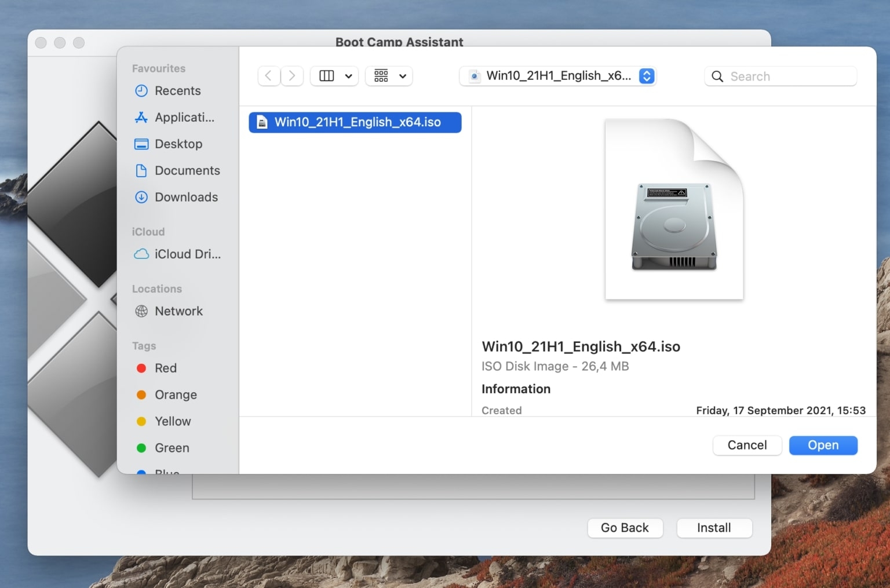The image size is (890, 588).
Task: Click the Favourites section header
Action: (x=159, y=68)
